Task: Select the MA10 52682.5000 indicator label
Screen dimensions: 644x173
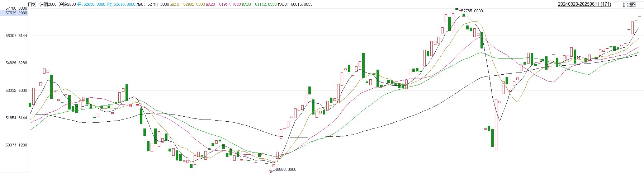Action: 188,4
